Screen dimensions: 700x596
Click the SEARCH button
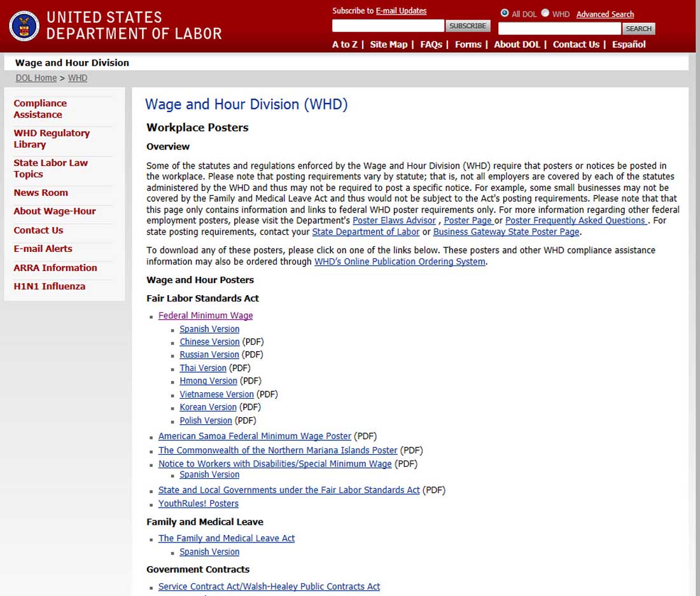coord(638,29)
